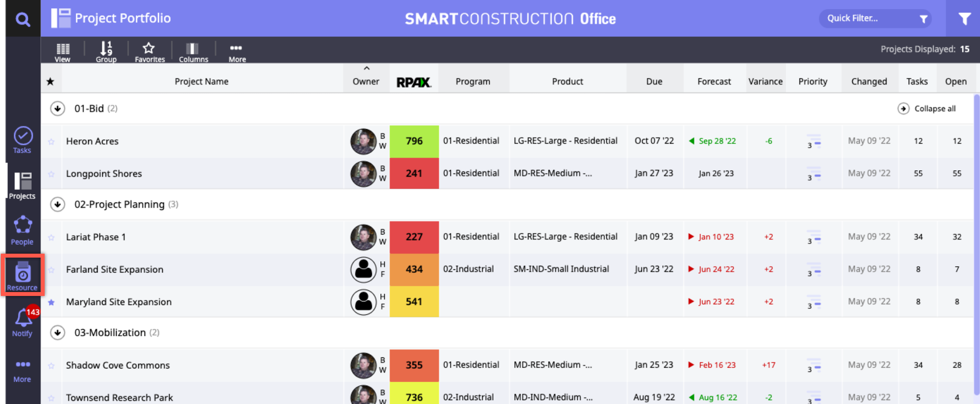Viewport: 980px width, 404px height.
Task: Toggle the favorite star for Shadow Cove Commons
Action: coord(51,366)
